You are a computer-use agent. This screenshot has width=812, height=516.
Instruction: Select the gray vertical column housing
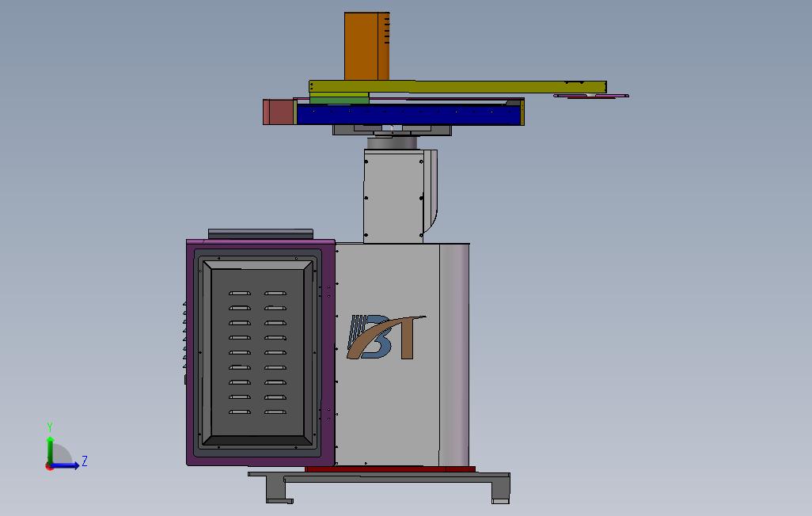(x=394, y=197)
